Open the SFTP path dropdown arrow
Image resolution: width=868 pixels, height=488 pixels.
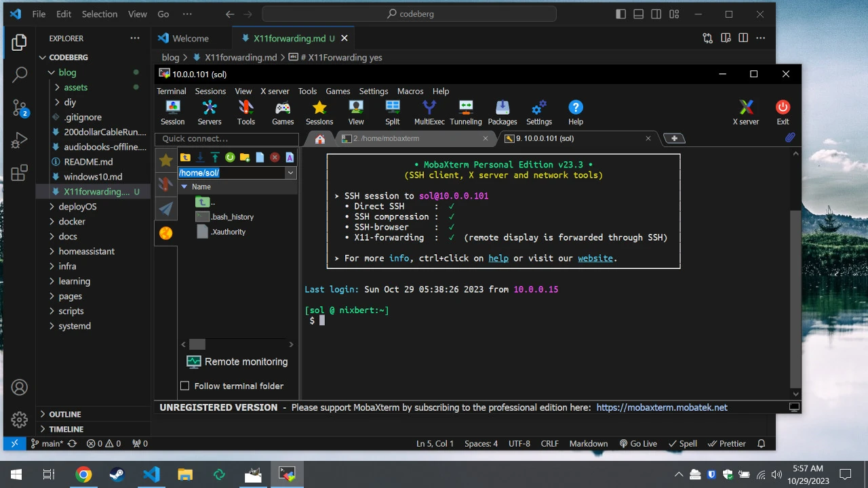point(290,173)
